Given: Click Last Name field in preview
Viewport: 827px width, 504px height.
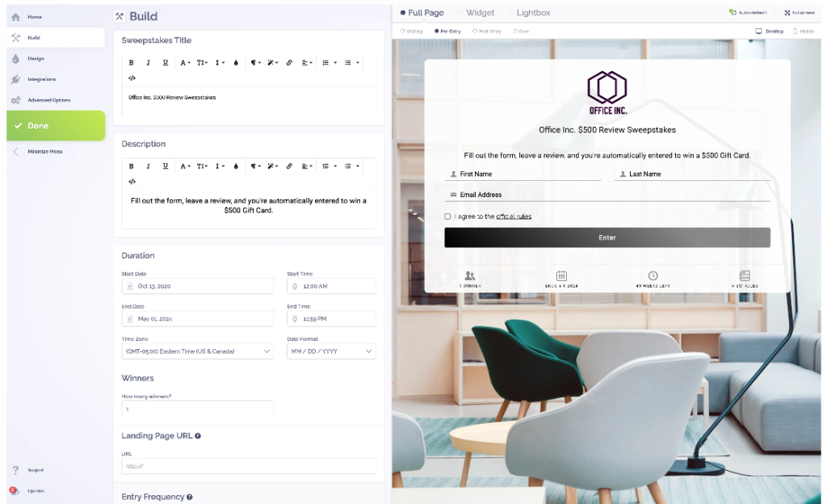Looking at the screenshot, I should point(692,174).
